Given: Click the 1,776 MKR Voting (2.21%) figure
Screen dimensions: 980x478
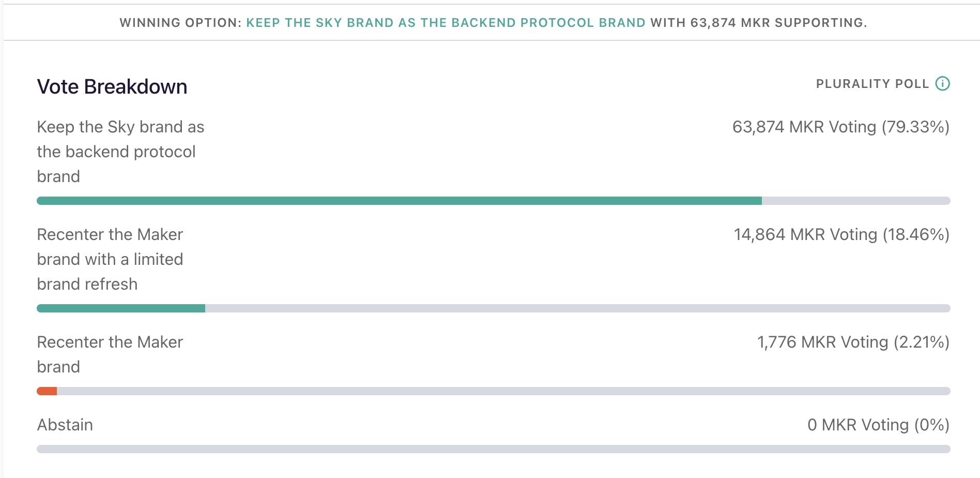Looking at the screenshot, I should click(x=853, y=342).
